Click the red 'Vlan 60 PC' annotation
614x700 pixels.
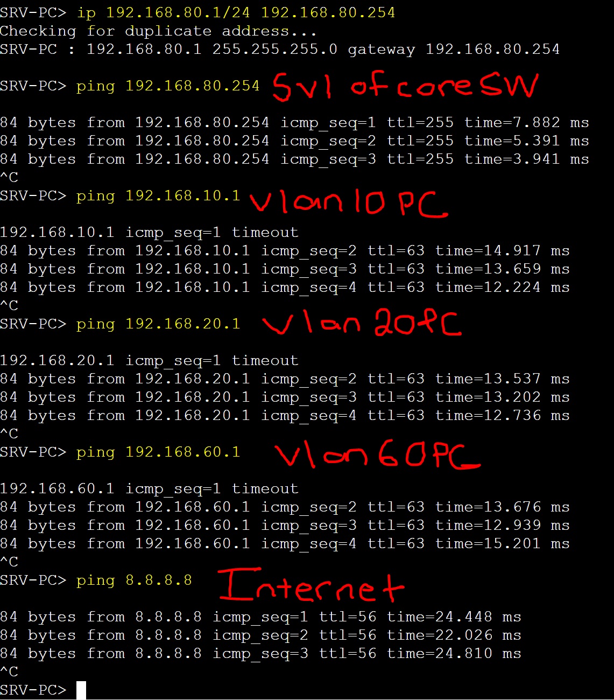pyautogui.click(x=377, y=455)
